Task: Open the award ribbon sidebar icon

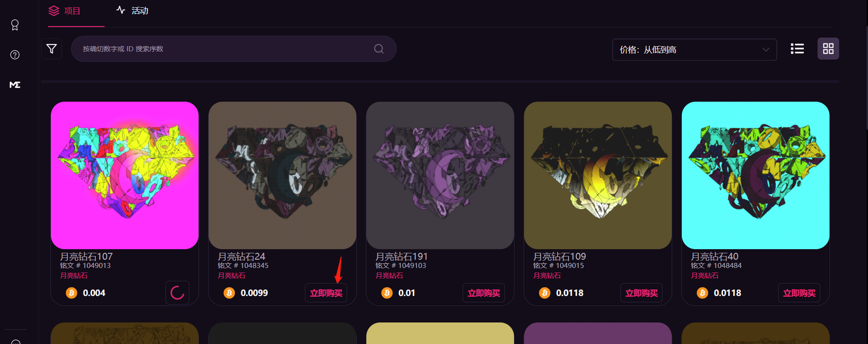Action: point(15,25)
